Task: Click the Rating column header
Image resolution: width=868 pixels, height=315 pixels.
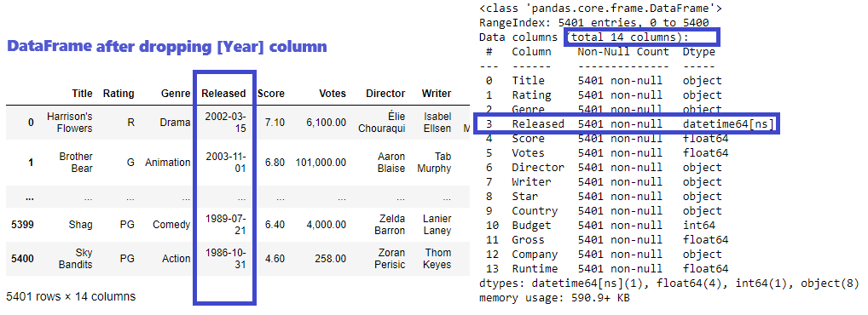Action: click(x=119, y=94)
